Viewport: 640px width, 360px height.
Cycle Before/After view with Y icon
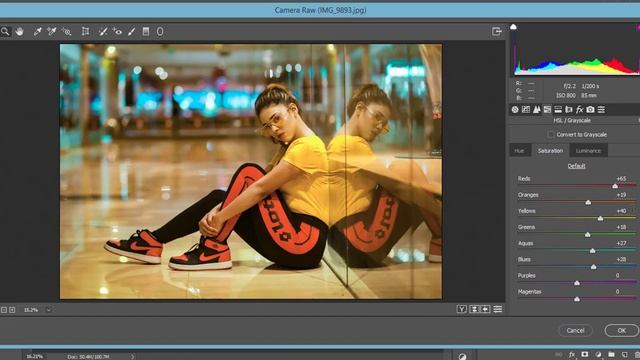click(462, 309)
